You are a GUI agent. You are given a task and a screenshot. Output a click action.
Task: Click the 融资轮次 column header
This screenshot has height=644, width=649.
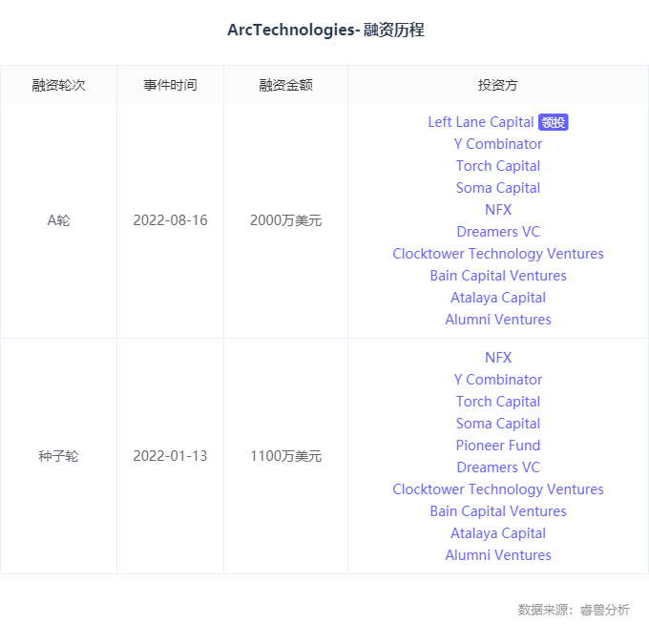point(58,85)
